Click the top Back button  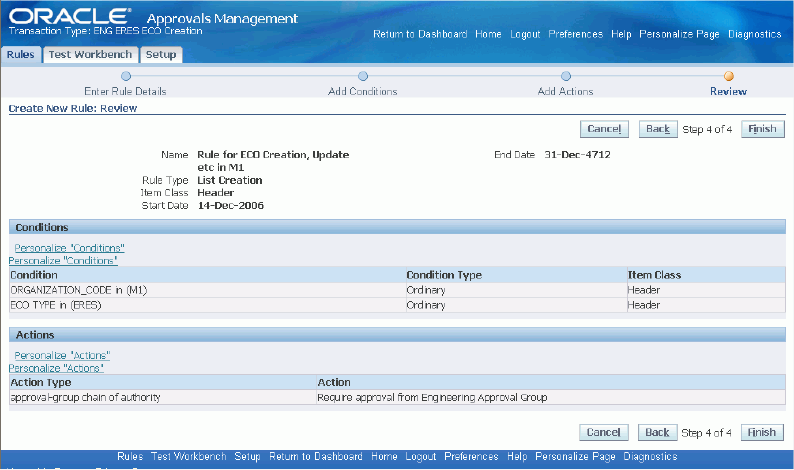pos(658,129)
